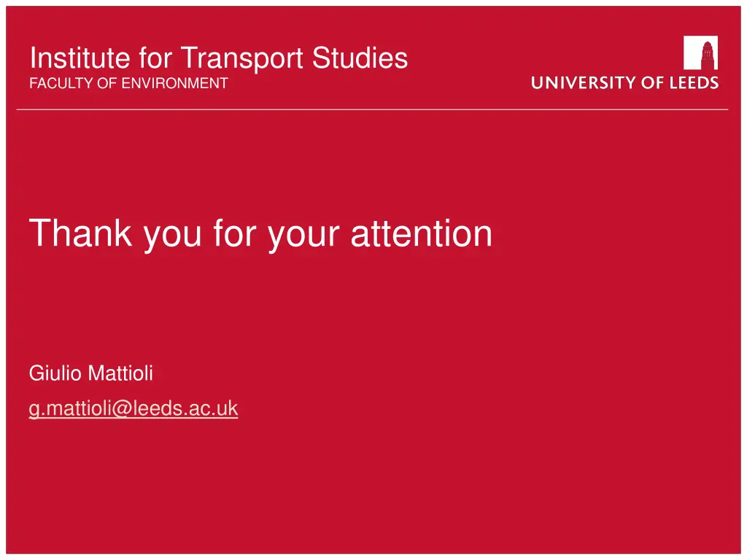
Task: Click the Thank you for your attention title
Action: pyautogui.click(x=260, y=233)
